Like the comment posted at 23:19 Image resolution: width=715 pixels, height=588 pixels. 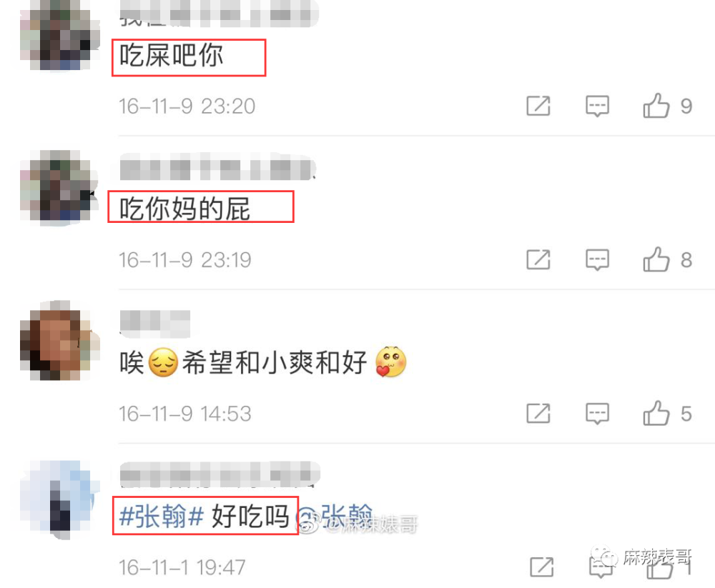656,259
